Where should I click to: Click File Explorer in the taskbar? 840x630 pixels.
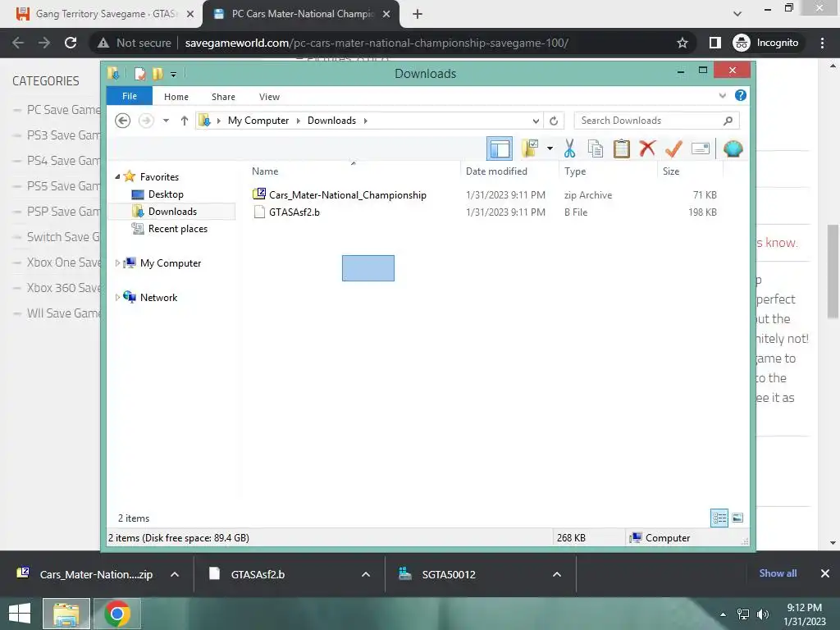[x=66, y=614]
